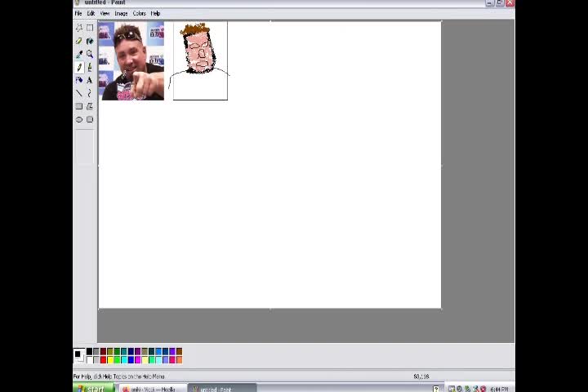Close the Paint window
The width and height of the screenshot is (588, 392).
(x=510, y=2)
